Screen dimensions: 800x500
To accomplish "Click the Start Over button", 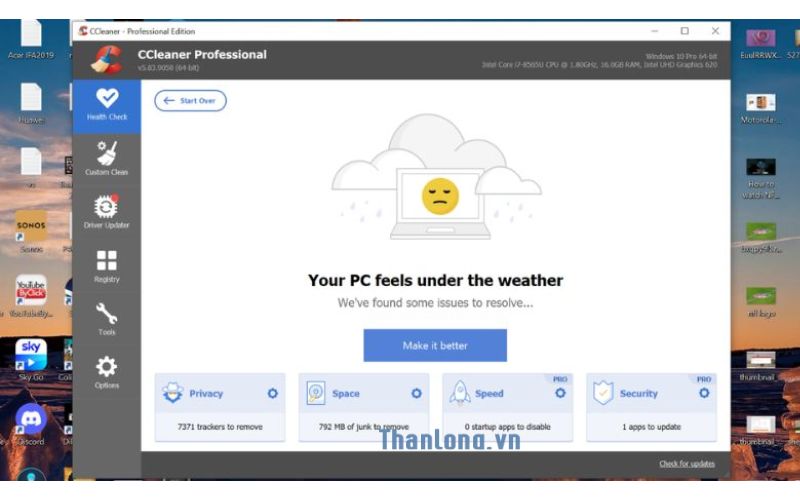I will pos(190,101).
